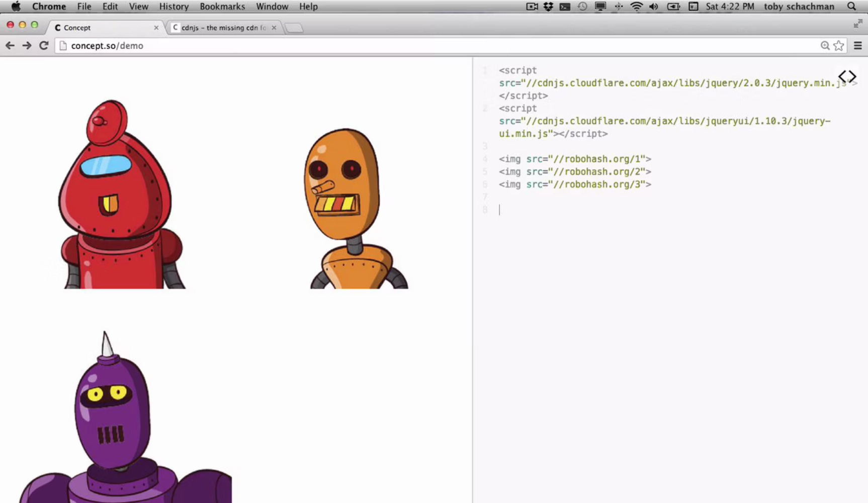Click the red robot image
868x503 pixels.
pyautogui.click(x=121, y=194)
